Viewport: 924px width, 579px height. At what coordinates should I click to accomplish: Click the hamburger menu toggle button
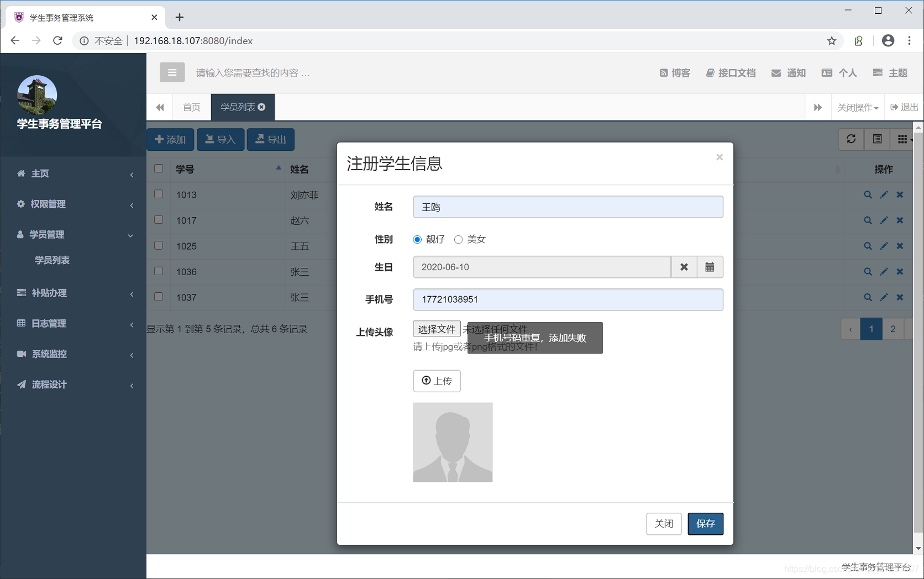coord(172,72)
